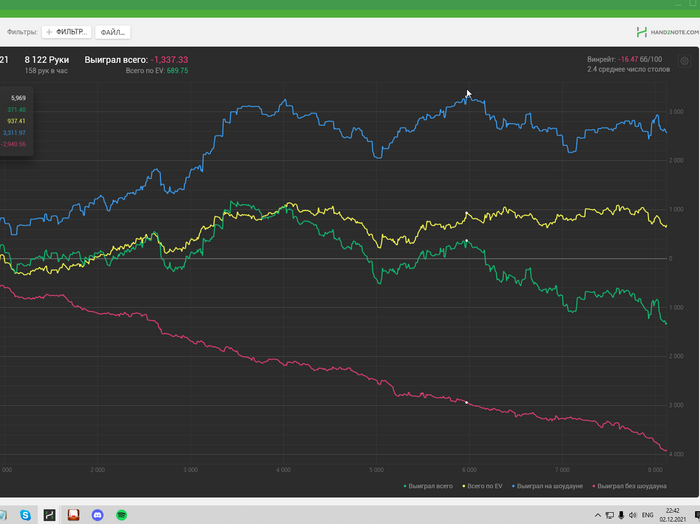Open the HAND2NOTE.COM link
The image size is (700, 524).
[x=674, y=32]
